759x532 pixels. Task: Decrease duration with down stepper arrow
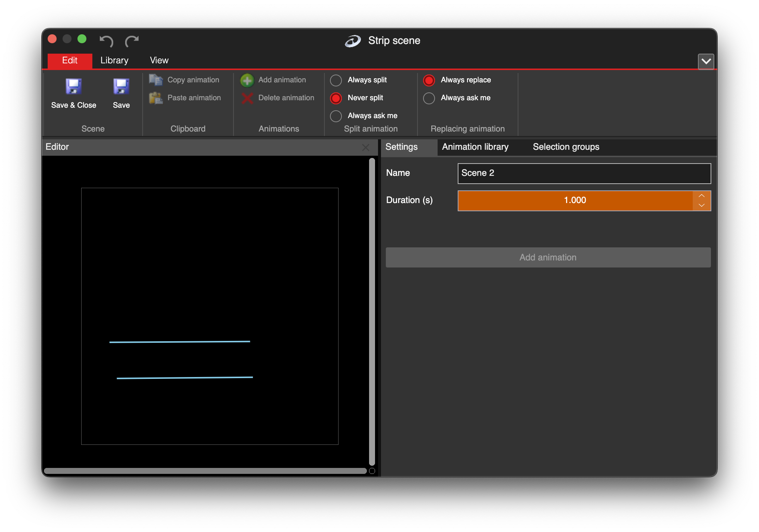pyautogui.click(x=702, y=205)
